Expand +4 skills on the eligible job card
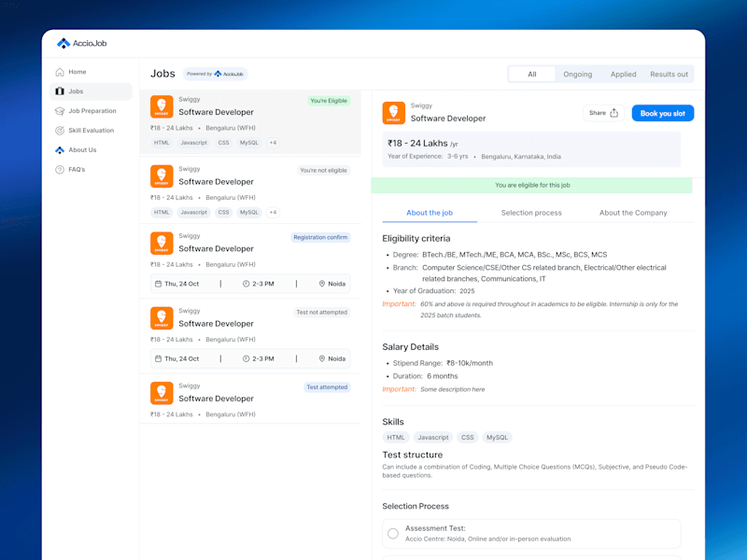747x560 pixels. [273, 143]
